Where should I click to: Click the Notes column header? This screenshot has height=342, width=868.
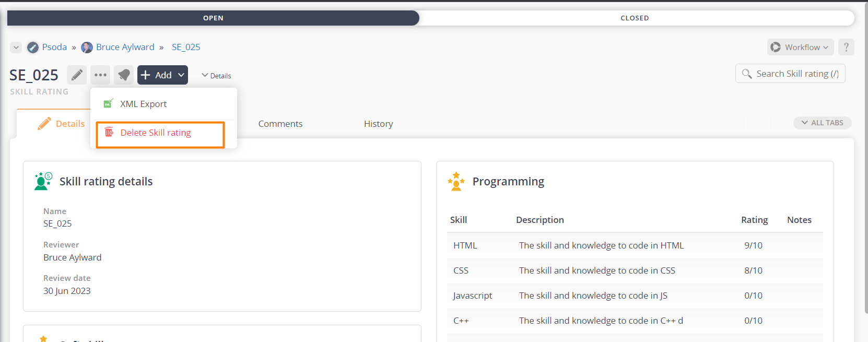coord(799,220)
